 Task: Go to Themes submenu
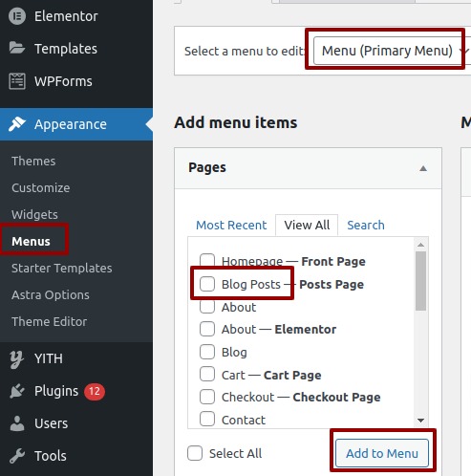pyautogui.click(x=33, y=161)
